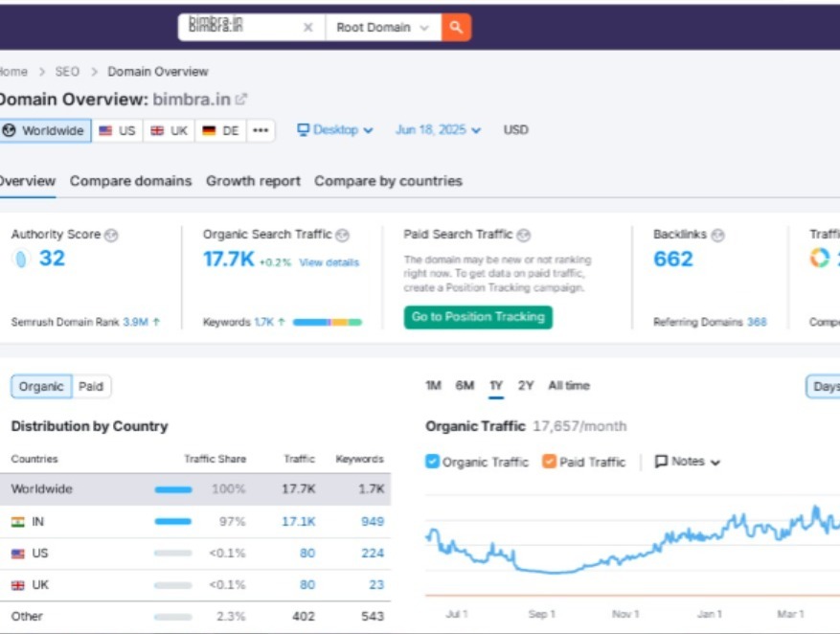Click the Paid Search Traffic info icon
This screenshot has width=840, height=634.
pyautogui.click(x=523, y=235)
